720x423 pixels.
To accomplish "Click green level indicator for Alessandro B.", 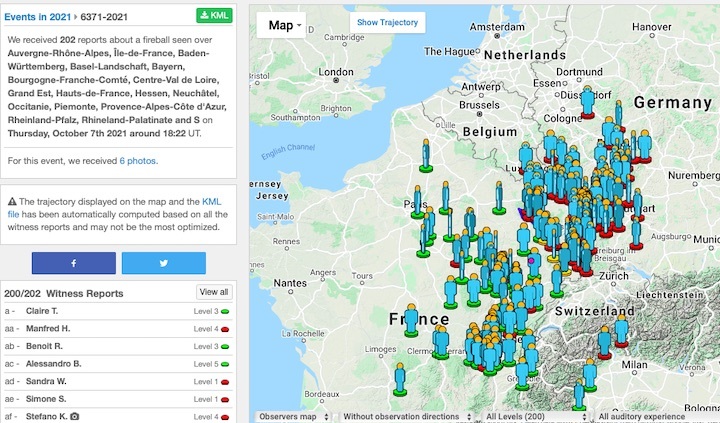I will 225,364.
